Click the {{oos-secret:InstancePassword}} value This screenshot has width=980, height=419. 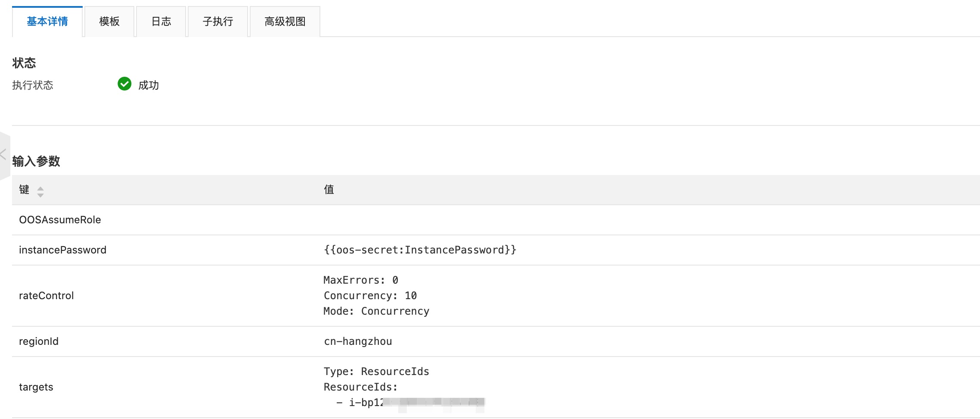pyautogui.click(x=420, y=250)
